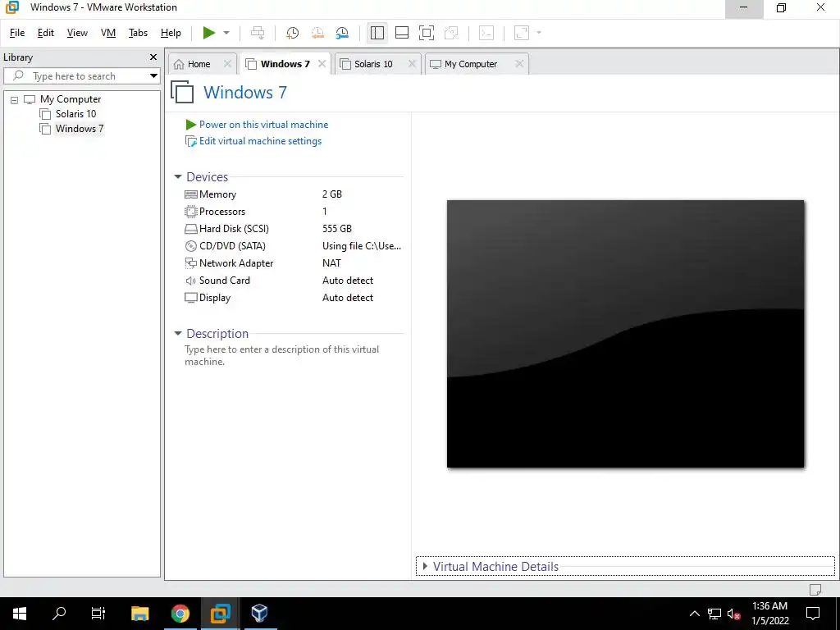Click stretch guest display toolbar icon
The width and height of the screenshot is (840, 630).
click(x=521, y=33)
